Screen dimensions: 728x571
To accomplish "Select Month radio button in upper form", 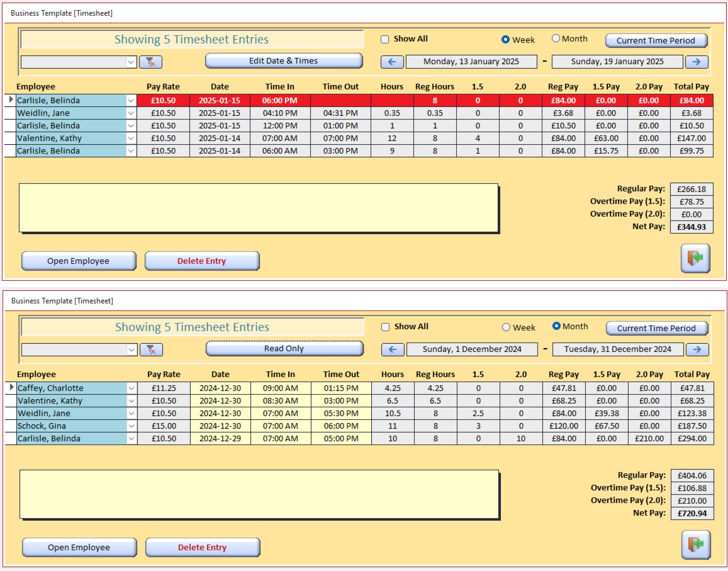I will 555,39.
